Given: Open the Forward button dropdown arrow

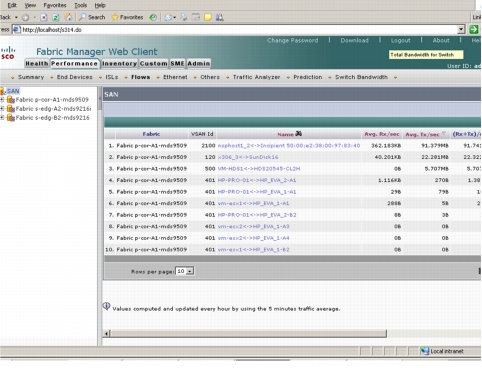Looking at the screenshot, I should [x=34, y=17].
